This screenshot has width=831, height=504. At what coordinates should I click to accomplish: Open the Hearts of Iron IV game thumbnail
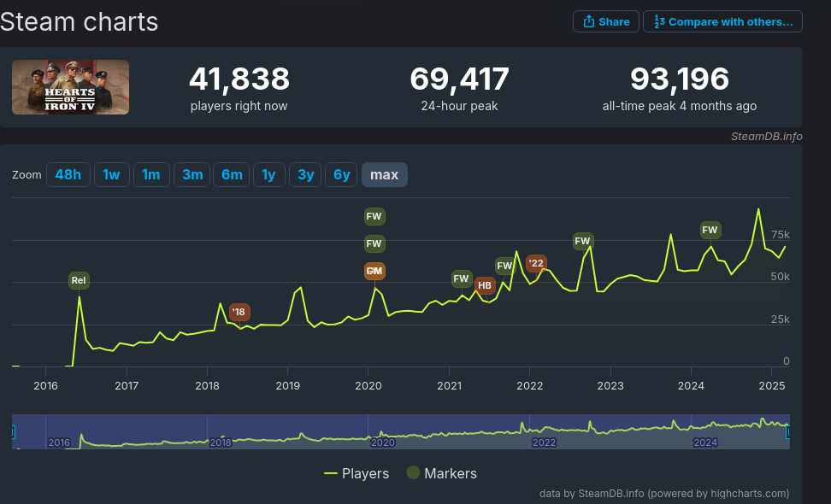pos(70,87)
